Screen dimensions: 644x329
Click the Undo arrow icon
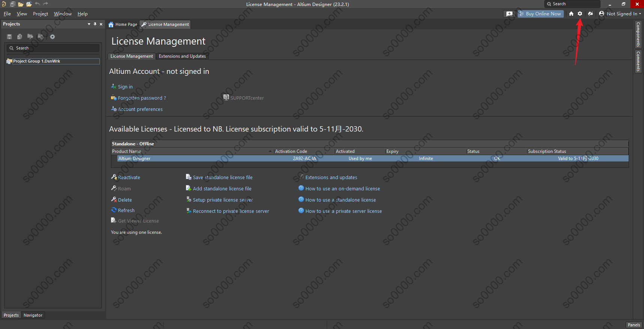37,4
